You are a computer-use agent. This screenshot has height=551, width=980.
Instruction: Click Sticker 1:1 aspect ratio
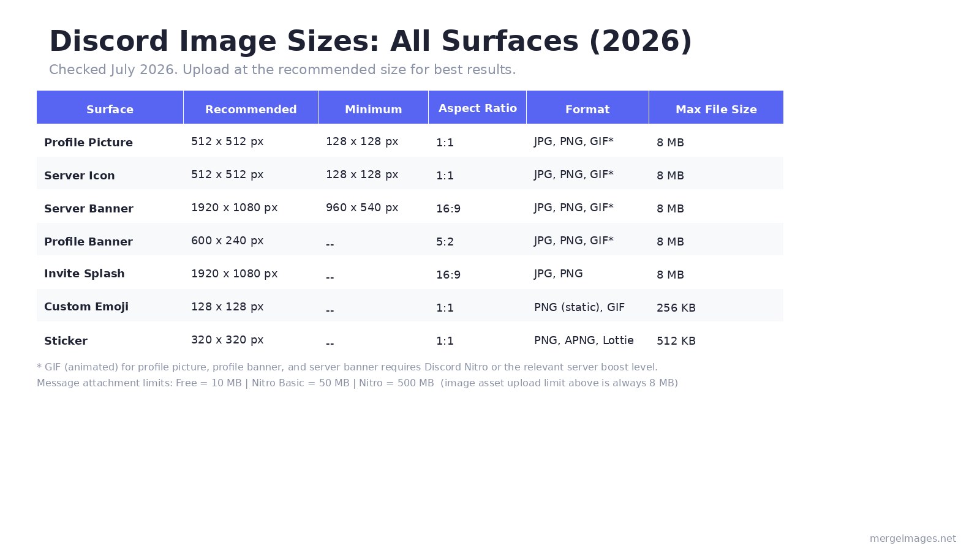coord(445,341)
